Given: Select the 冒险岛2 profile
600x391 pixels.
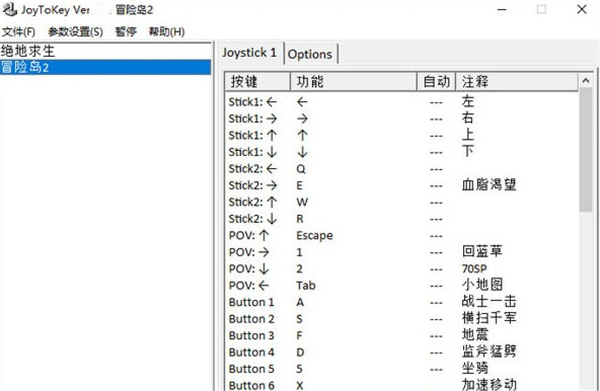Looking at the screenshot, I should (105, 67).
